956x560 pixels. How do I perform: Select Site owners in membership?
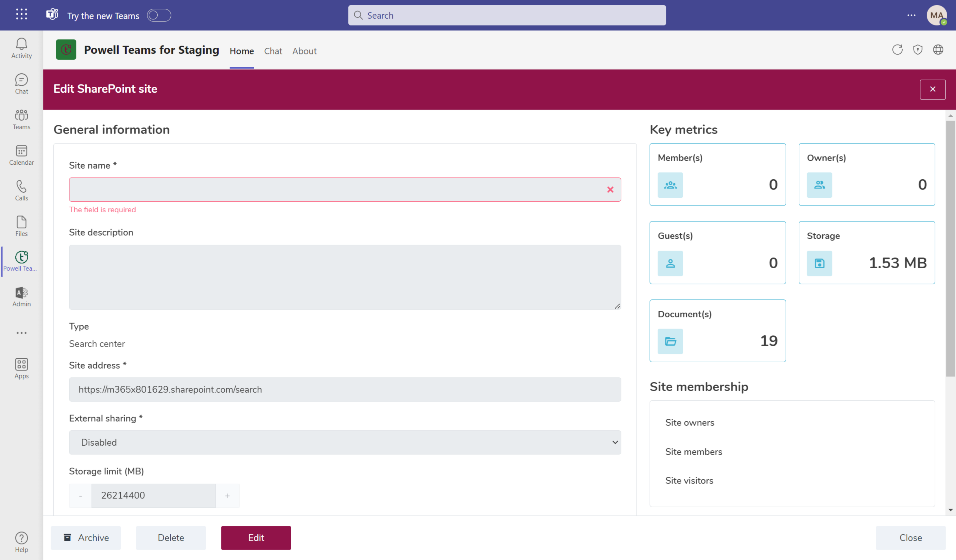[689, 422]
